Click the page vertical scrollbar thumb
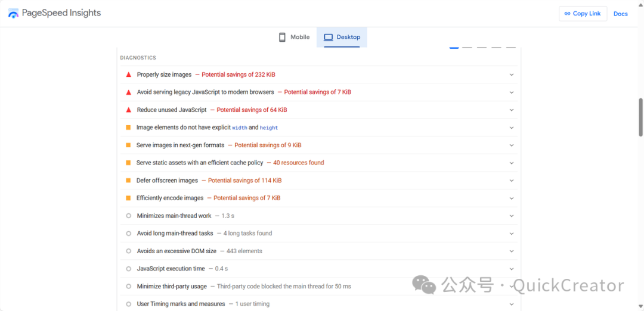The width and height of the screenshot is (644, 311). 640,117
